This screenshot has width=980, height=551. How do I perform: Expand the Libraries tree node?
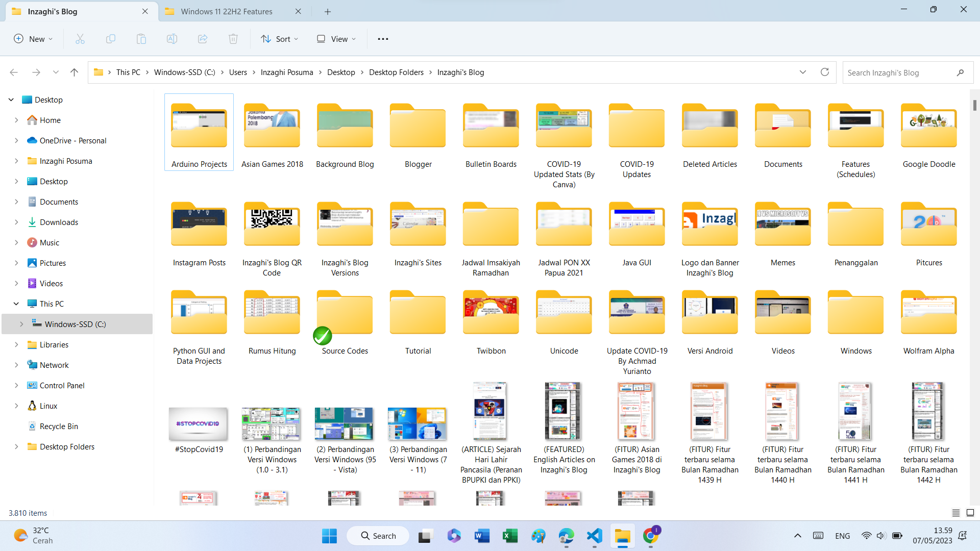coord(16,345)
